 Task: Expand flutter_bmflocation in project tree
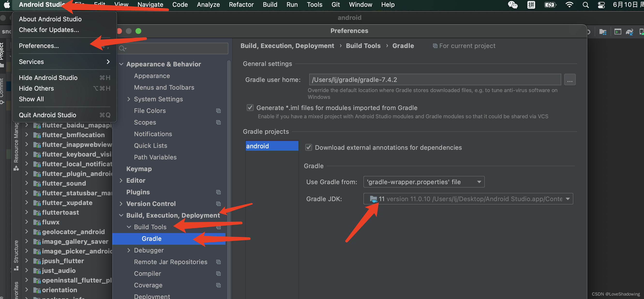click(x=27, y=135)
